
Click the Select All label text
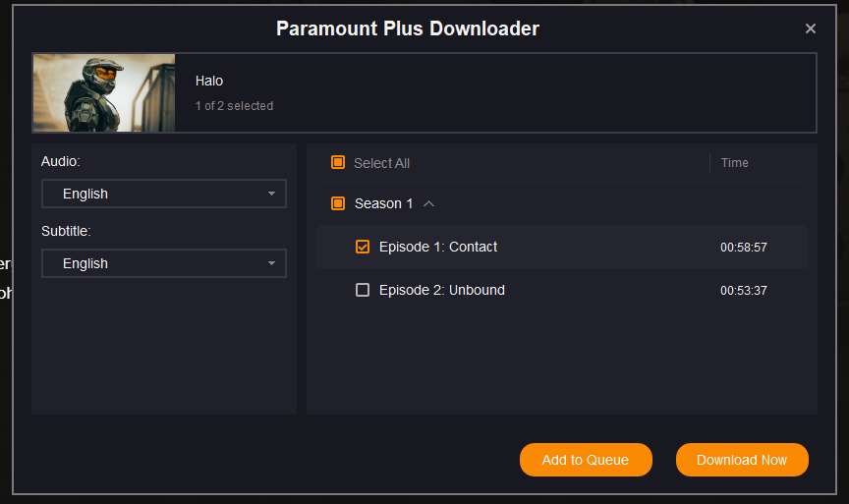[x=381, y=163]
